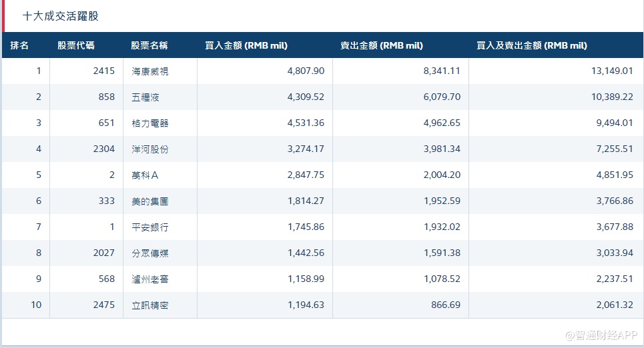Select the 瀘州老窖 stock name
Viewport: 644px width, 348px height.
(x=150, y=279)
